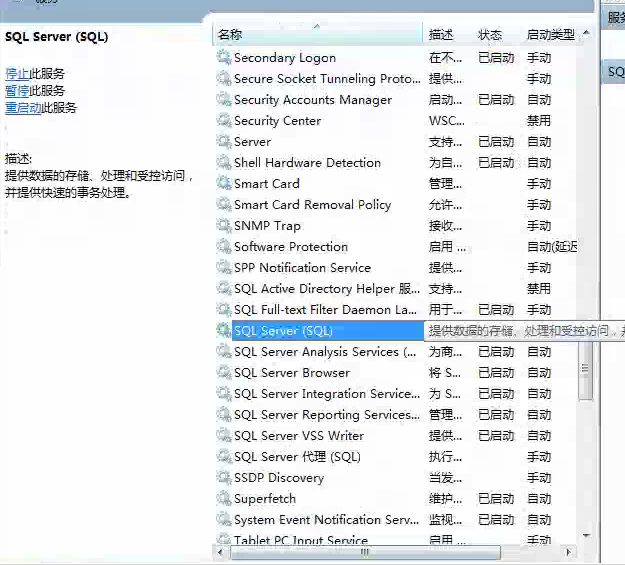
Task: Select the SSDP Discovery service name
Action: (279, 478)
